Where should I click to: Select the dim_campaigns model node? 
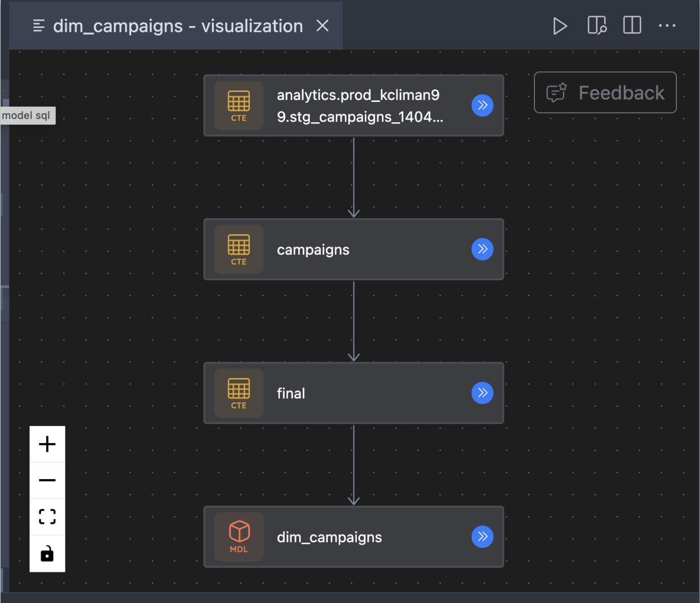pyautogui.click(x=354, y=536)
